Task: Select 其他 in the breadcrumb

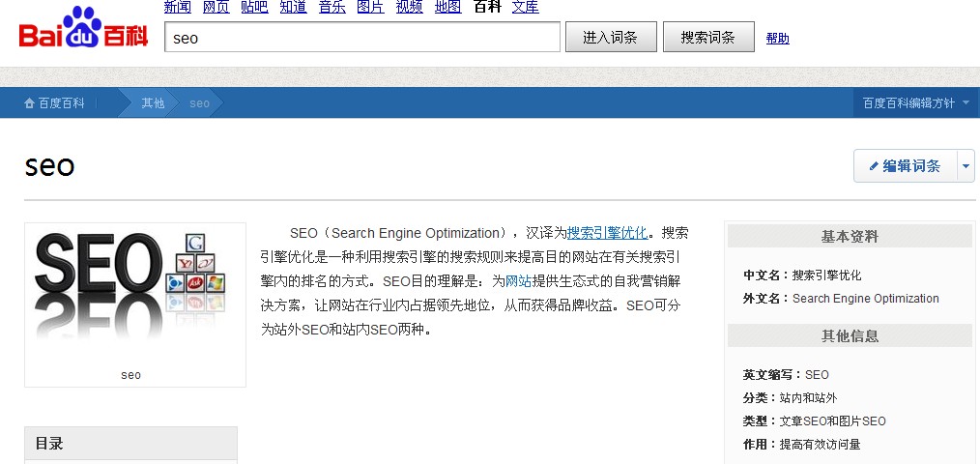Action: pos(153,103)
